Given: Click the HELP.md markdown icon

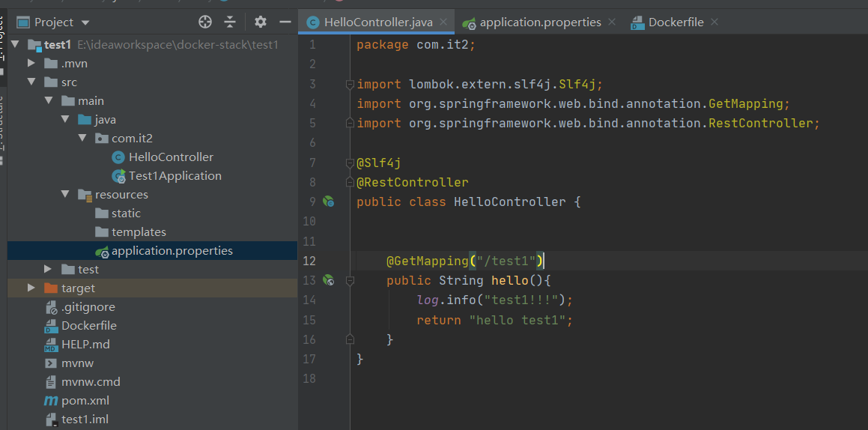Looking at the screenshot, I should tap(51, 345).
